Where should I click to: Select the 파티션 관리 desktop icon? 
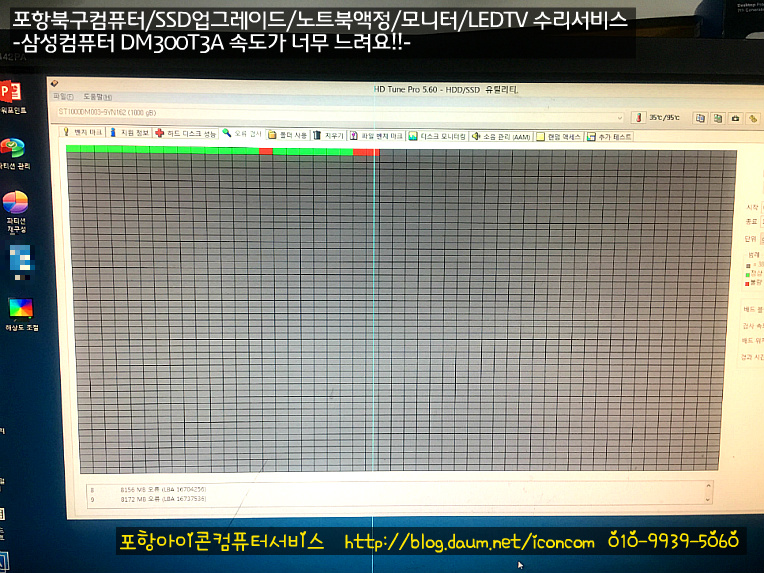pos(14,153)
